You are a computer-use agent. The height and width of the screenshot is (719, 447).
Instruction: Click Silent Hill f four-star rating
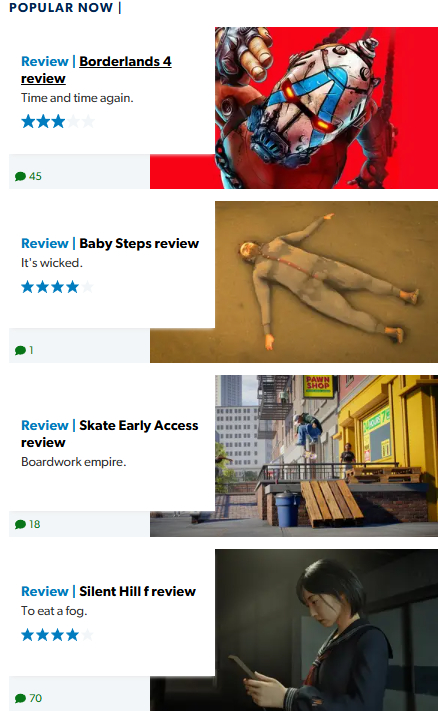tap(57, 635)
